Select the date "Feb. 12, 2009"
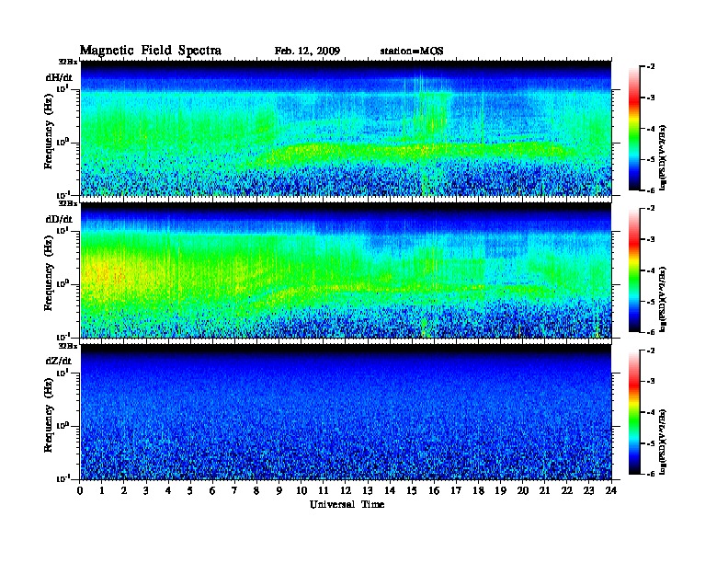 [x=307, y=51]
